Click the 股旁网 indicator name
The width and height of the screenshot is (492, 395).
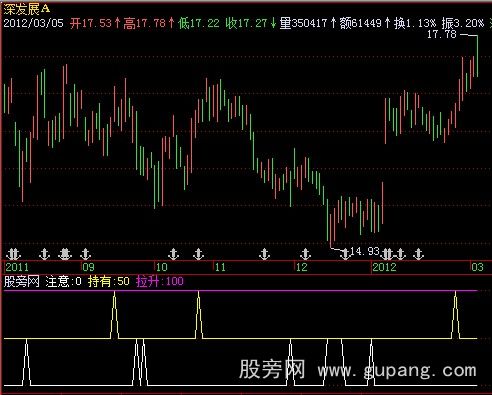tap(22, 281)
